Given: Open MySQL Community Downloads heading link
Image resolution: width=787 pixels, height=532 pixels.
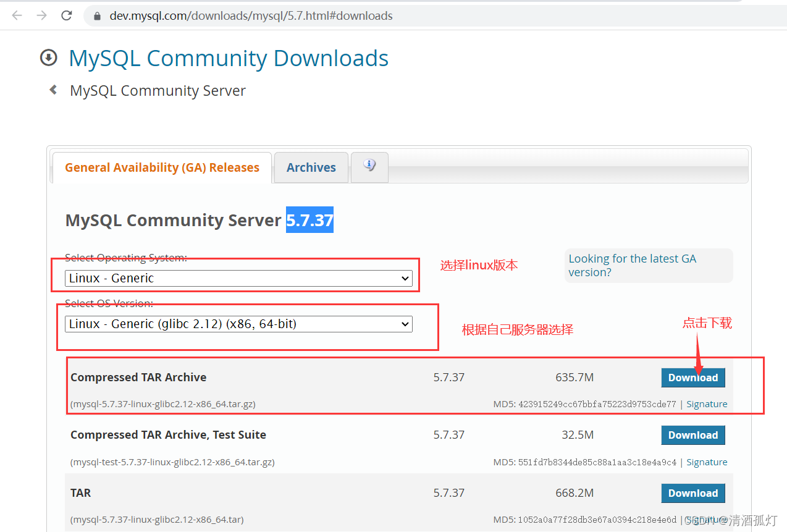Looking at the screenshot, I should [229, 58].
